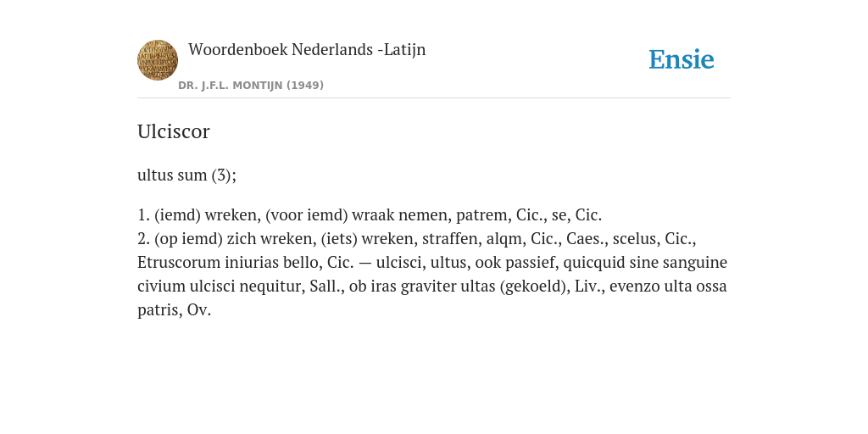Click the phrase 'quicquid sine sanguine'
The height and width of the screenshot is (434, 868).
coord(645,263)
